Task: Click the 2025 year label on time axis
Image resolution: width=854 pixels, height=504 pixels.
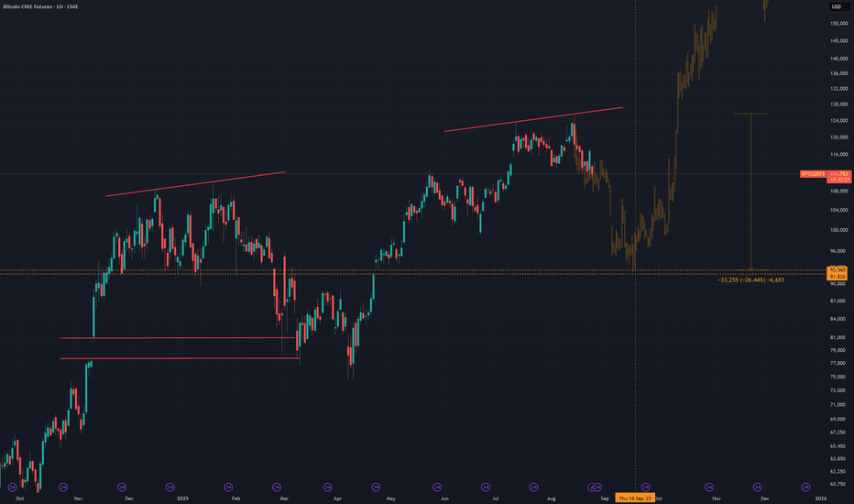Action: pos(182,499)
